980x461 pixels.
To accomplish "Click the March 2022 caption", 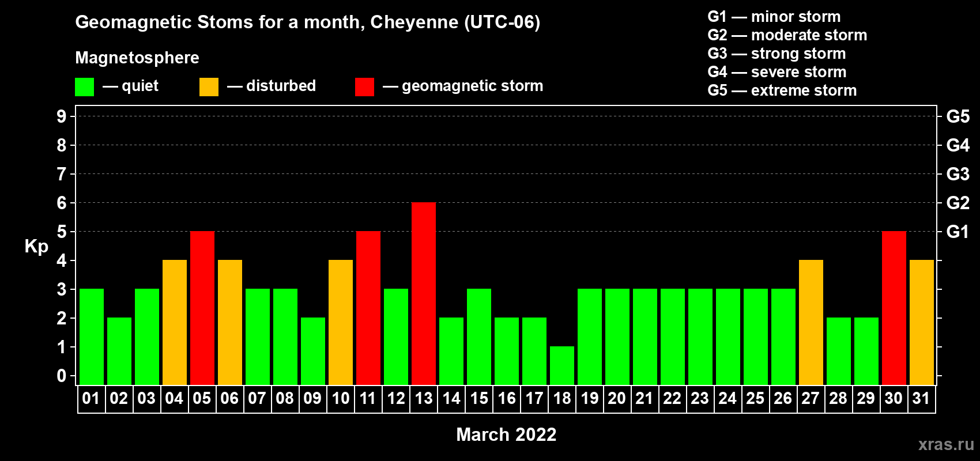I will [x=506, y=434].
